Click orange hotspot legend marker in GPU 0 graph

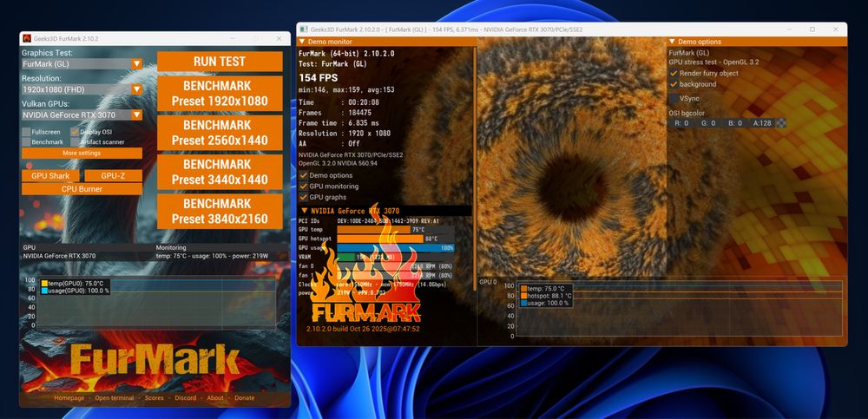523,296
